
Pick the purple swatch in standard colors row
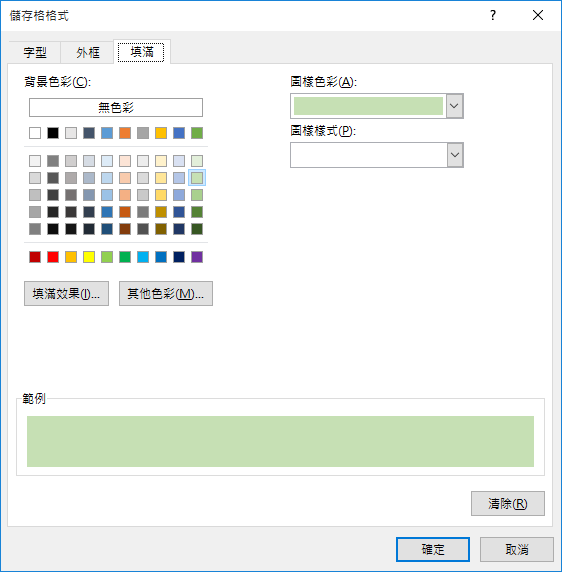pos(197,257)
